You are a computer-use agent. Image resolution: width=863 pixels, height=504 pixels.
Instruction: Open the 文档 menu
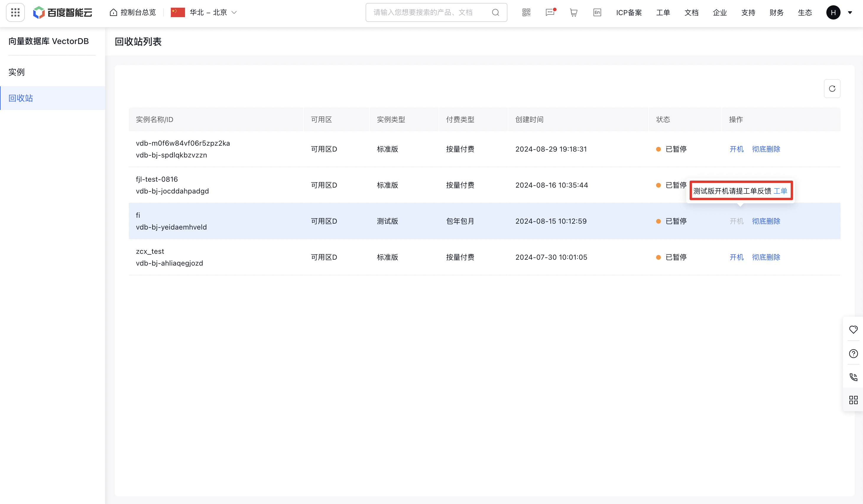pyautogui.click(x=691, y=13)
